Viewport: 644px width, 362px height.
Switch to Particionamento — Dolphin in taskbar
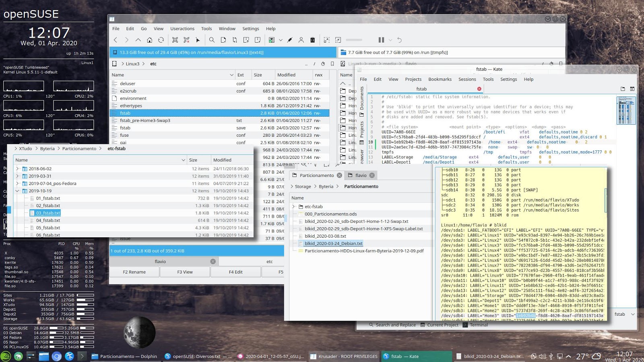tap(124, 356)
